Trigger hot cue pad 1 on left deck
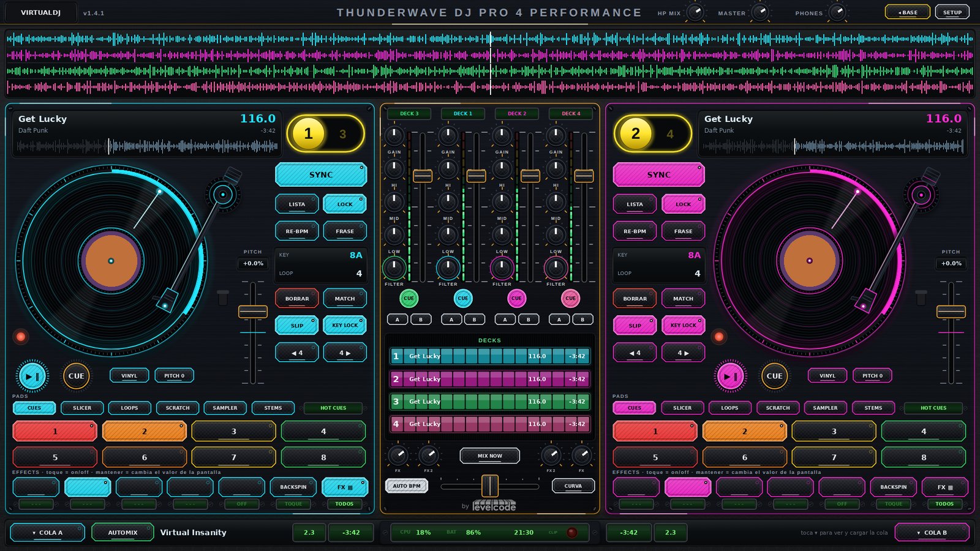Screen dimensions: 980x551 (55, 432)
